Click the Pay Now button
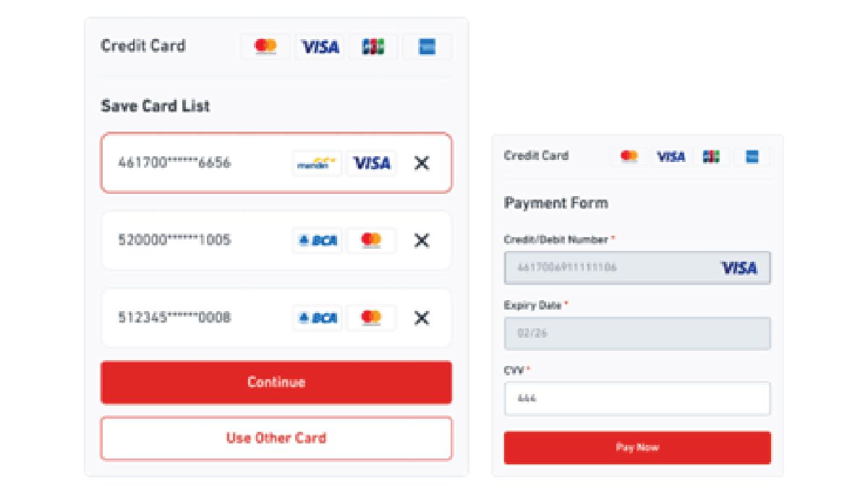The image size is (868, 494). [637, 448]
